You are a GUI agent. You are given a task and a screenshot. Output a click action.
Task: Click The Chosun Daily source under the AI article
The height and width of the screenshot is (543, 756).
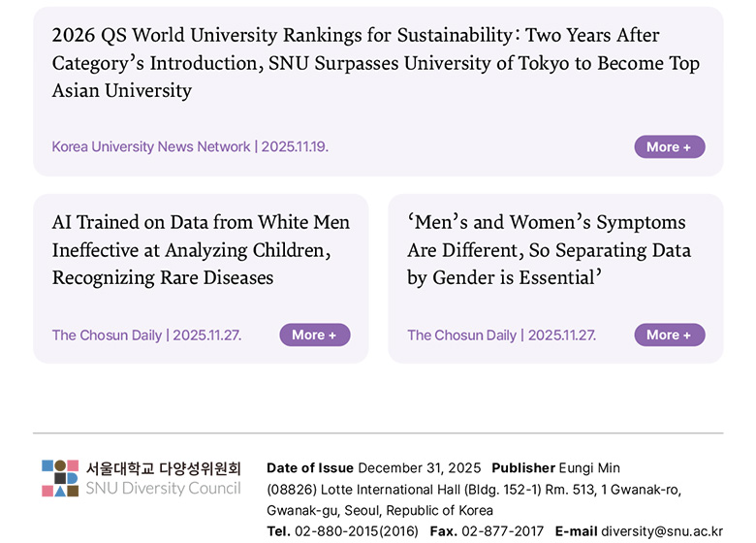click(x=146, y=335)
